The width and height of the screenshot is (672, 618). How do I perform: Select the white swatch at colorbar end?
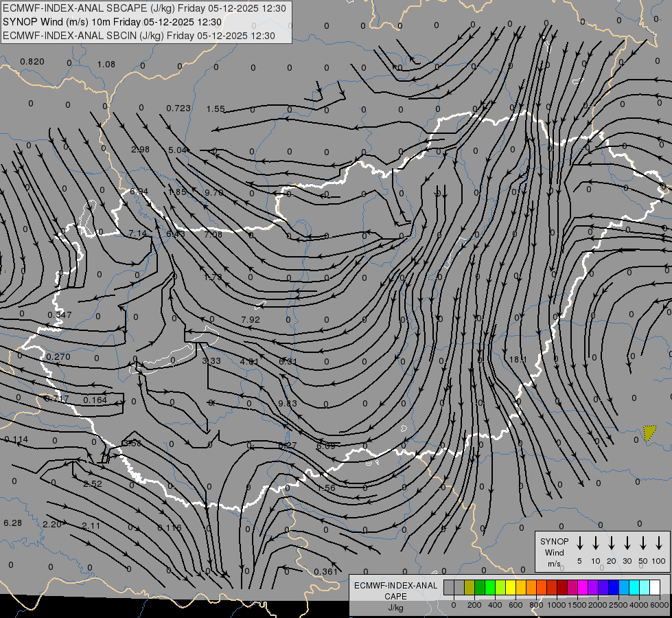pyautogui.click(x=654, y=587)
